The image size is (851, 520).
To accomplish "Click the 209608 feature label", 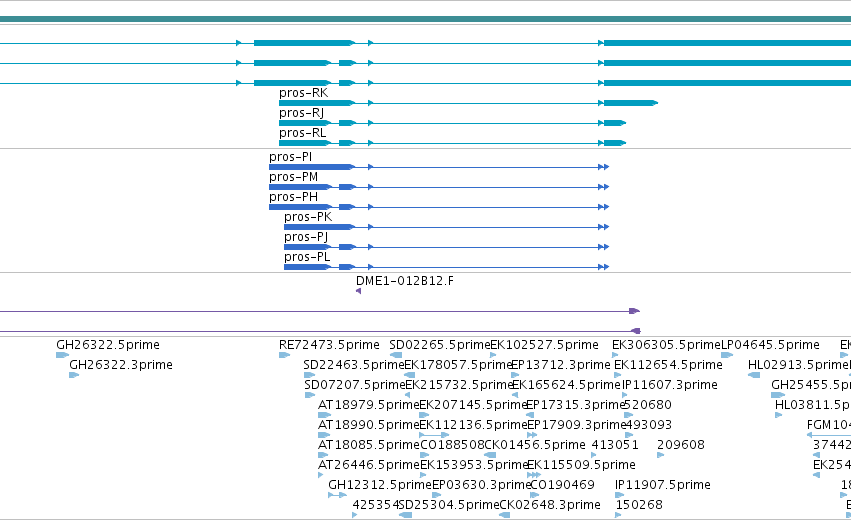I will 681,445.
